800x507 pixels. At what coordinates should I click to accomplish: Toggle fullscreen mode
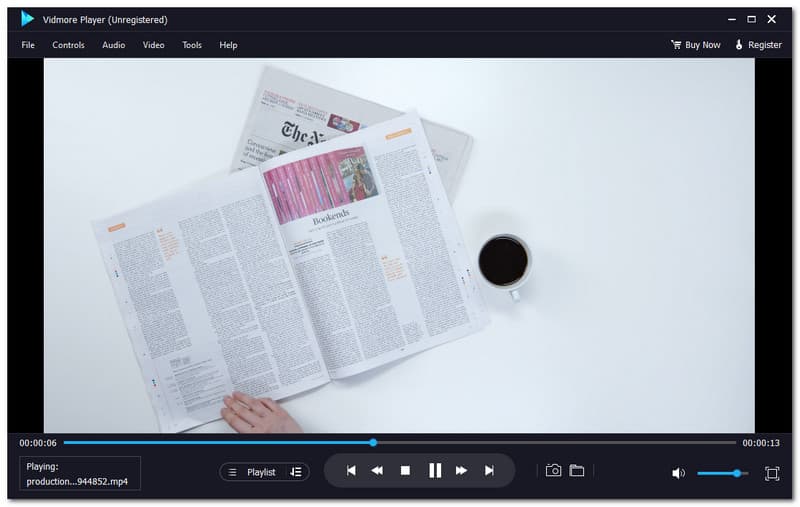[x=772, y=473]
